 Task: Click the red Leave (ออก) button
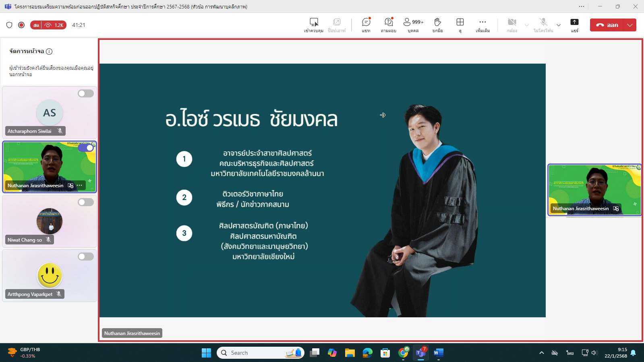pyautogui.click(x=607, y=25)
